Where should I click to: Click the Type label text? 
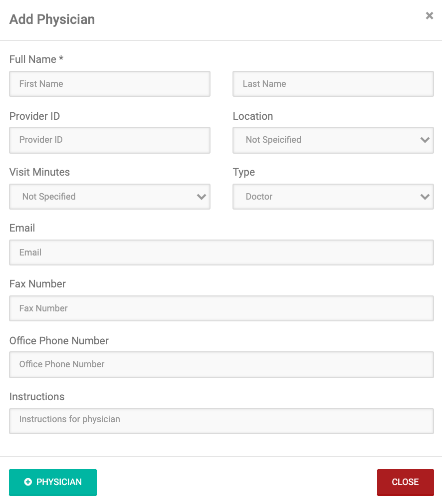(243, 172)
